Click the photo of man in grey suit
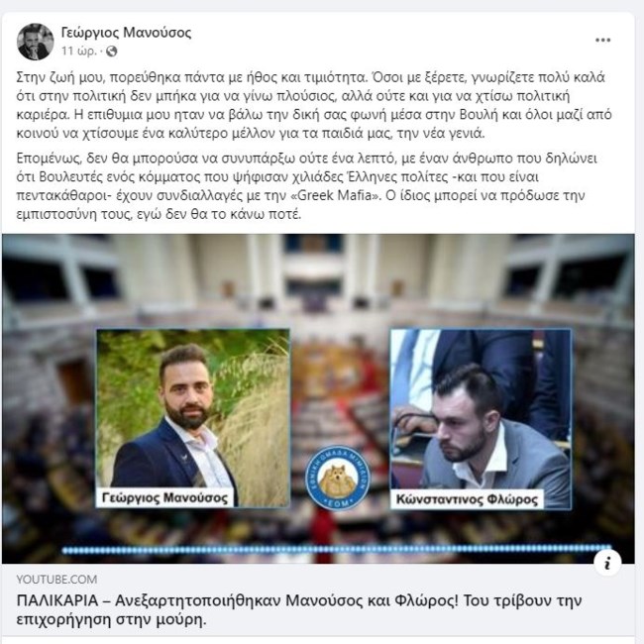The width and height of the screenshot is (644, 644). 481,419
